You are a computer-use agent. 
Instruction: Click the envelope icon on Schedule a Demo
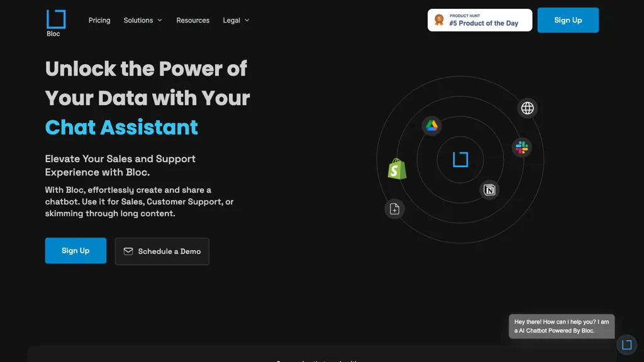pos(128,251)
